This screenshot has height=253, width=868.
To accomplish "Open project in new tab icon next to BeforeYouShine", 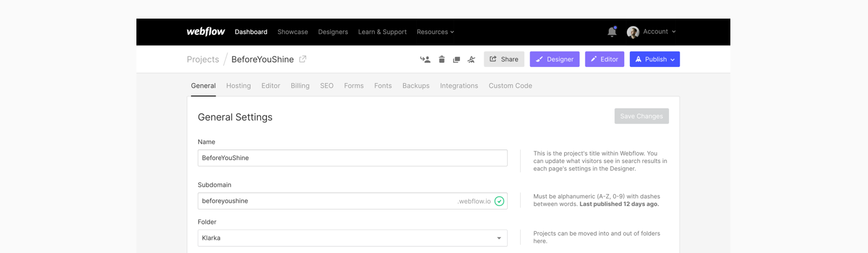I will tap(303, 60).
